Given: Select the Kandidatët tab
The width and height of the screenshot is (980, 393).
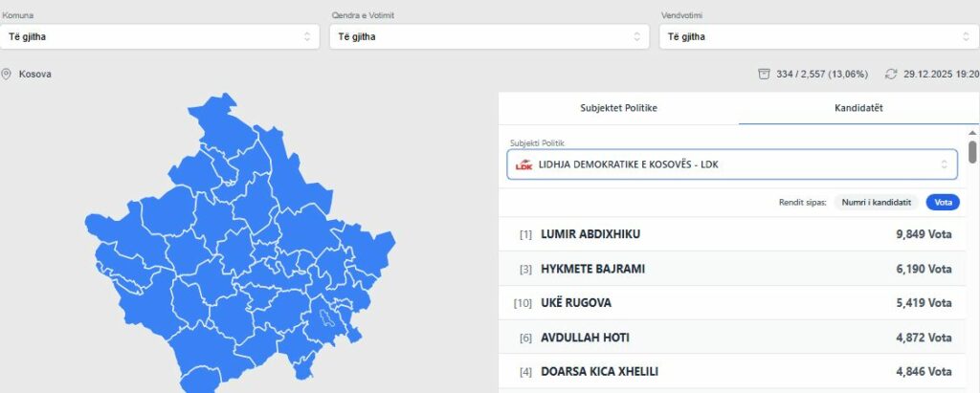Looking at the screenshot, I should (858, 108).
